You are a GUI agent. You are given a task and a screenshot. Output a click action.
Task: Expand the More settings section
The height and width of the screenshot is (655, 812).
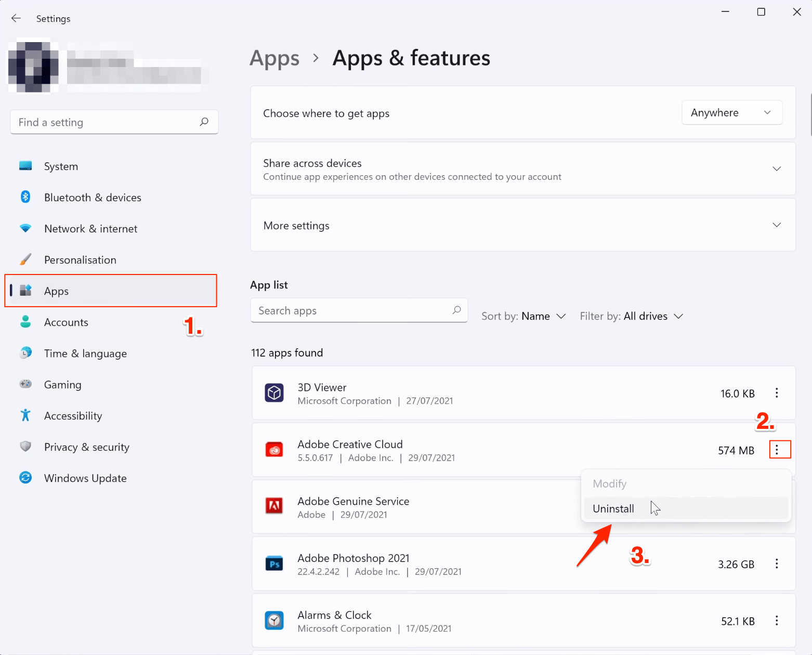[776, 225]
